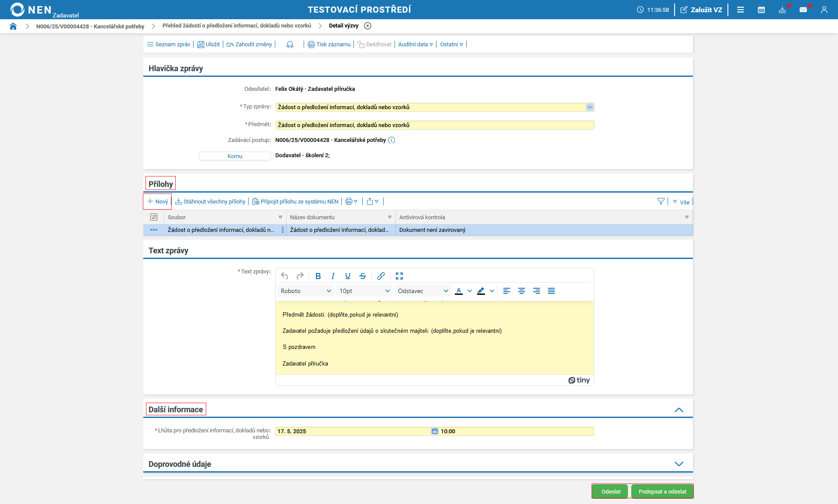The image size is (838, 504).
Task: Open the Typ zprávy dropdown
Action: click(589, 107)
